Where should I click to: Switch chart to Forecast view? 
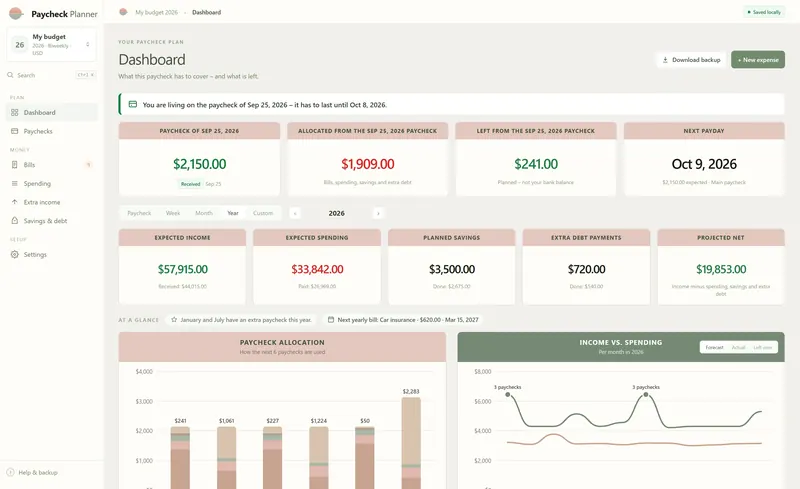714,347
